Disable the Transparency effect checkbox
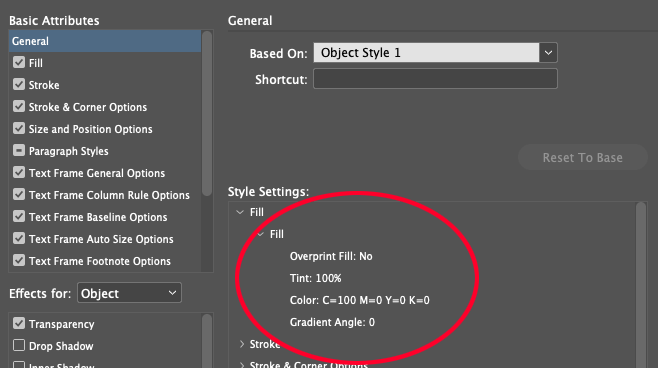The width and height of the screenshot is (658, 368). [x=19, y=323]
